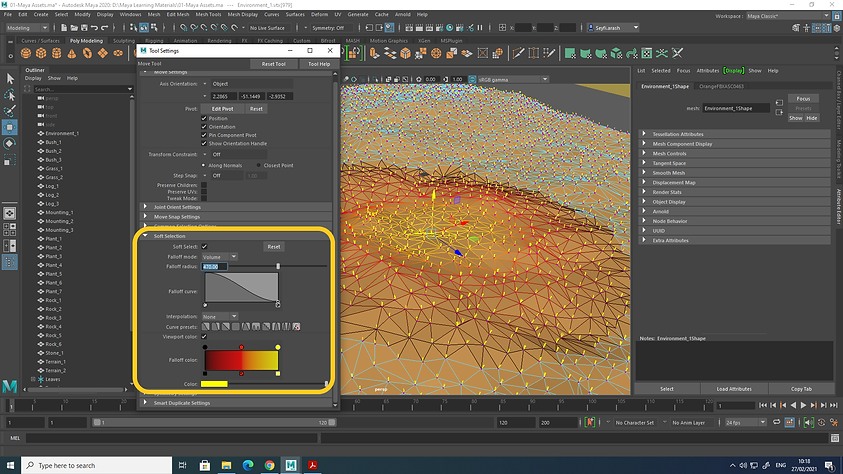Toggle Show Orientation Handle checkbox
The height and width of the screenshot is (474, 843).
click(204, 143)
